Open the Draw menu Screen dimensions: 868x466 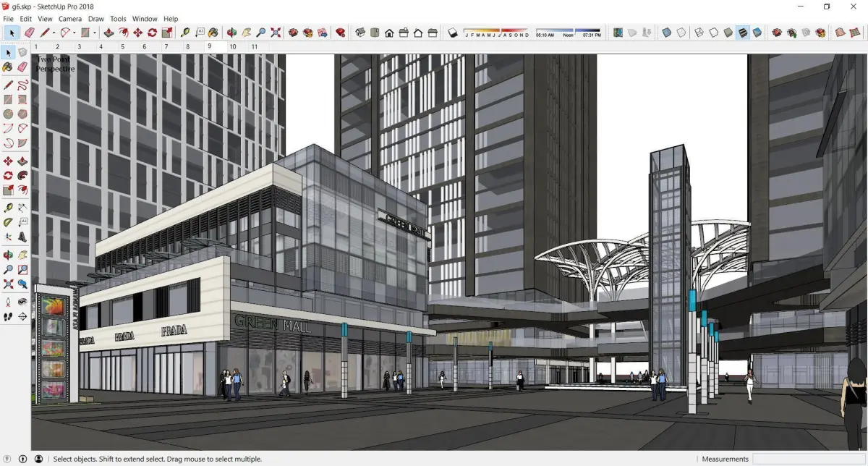click(x=95, y=19)
